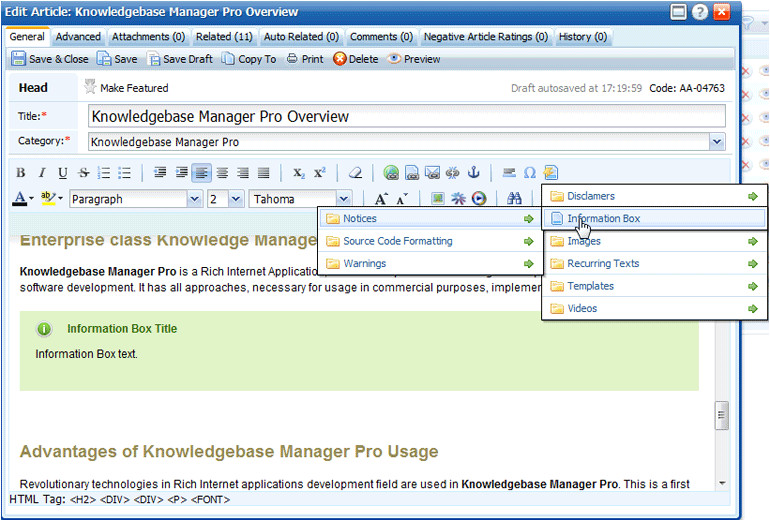The height and width of the screenshot is (521, 770).
Task: Open Negative Article Ratings tab
Action: click(x=486, y=37)
